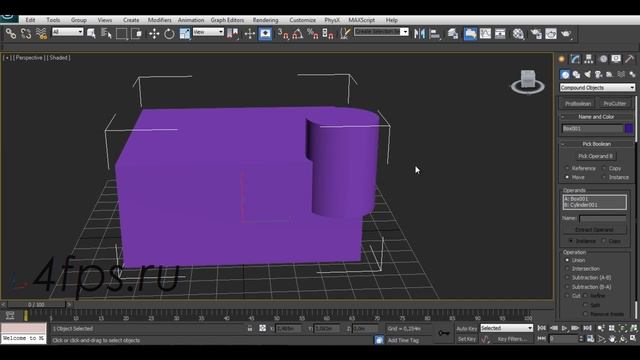Collapse the Name and Color rollout
This screenshot has width=640, height=360.
coord(596,117)
